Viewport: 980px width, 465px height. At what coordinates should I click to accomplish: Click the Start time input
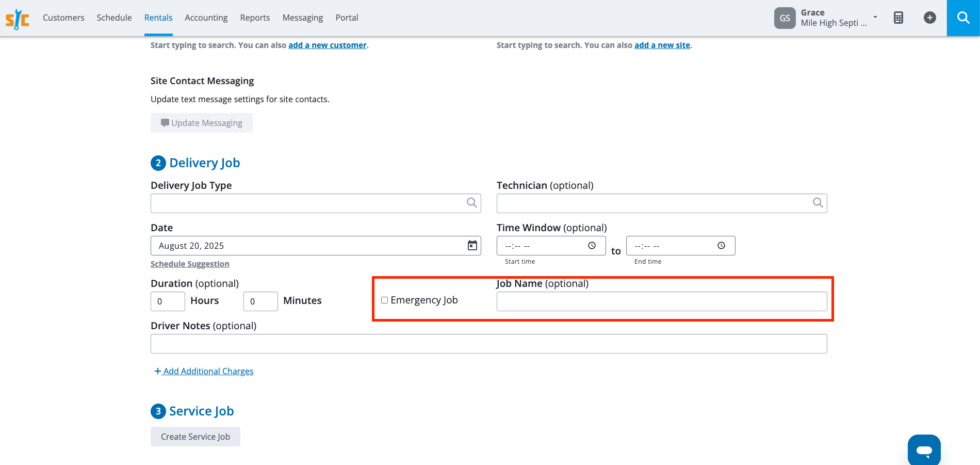click(x=551, y=246)
